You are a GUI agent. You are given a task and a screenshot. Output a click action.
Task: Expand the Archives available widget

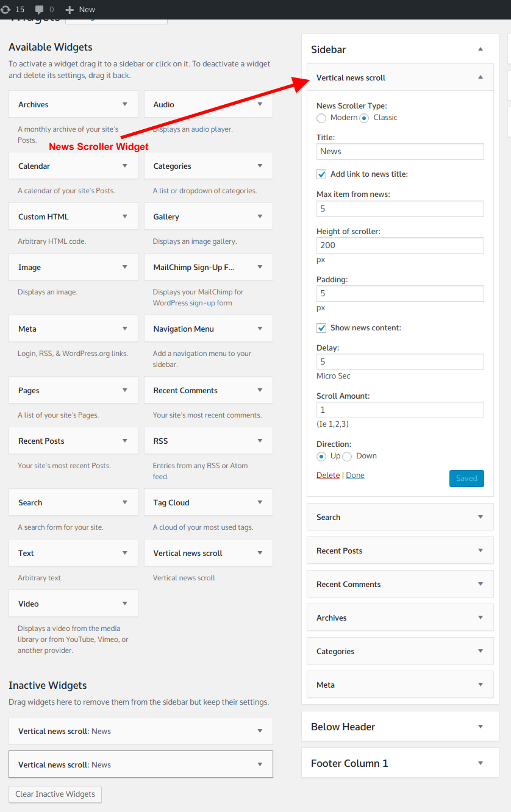click(125, 104)
